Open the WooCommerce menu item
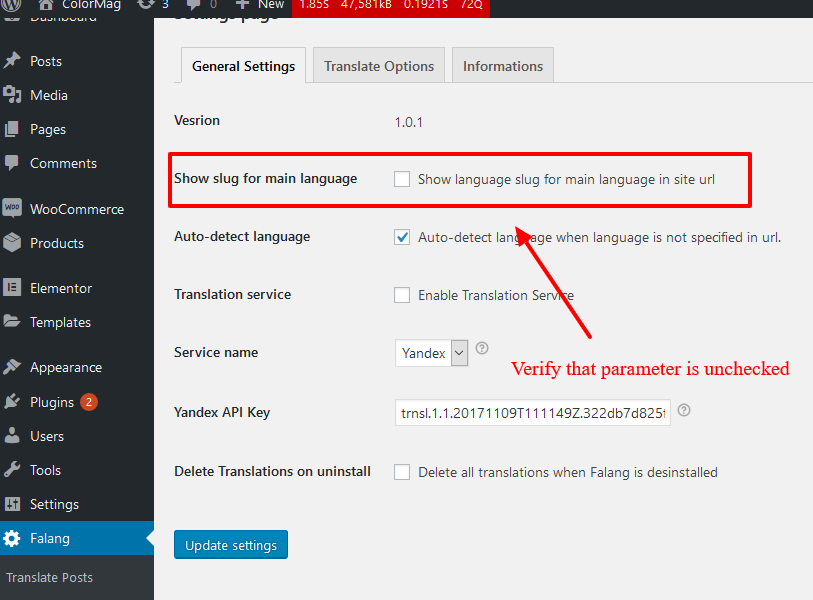The width and height of the screenshot is (813, 600). tap(77, 208)
